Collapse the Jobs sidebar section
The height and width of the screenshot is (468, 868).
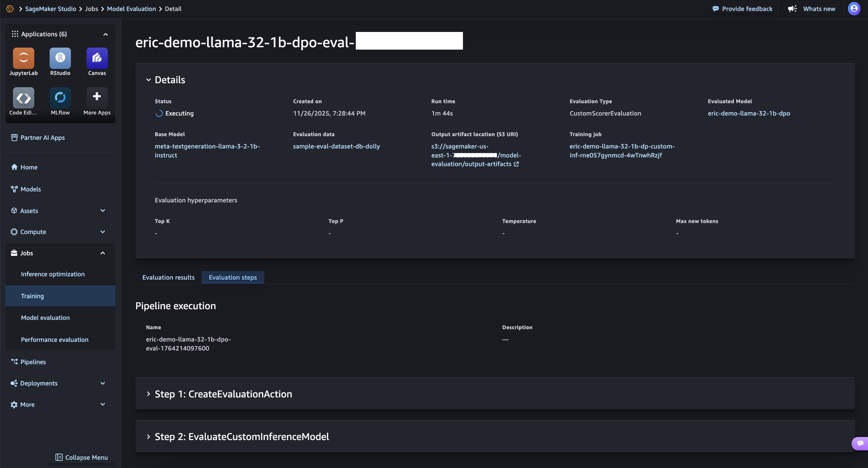coord(103,253)
